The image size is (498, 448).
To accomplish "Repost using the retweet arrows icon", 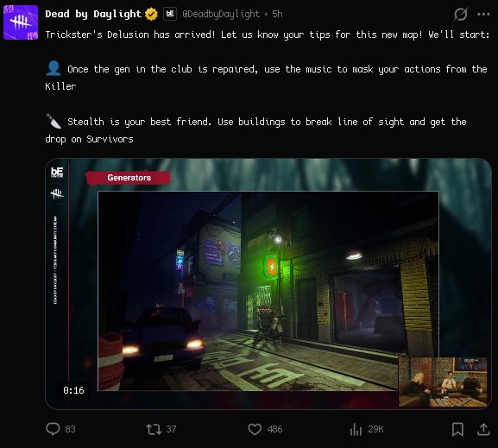I will pyautogui.click(x=154, y=429).
